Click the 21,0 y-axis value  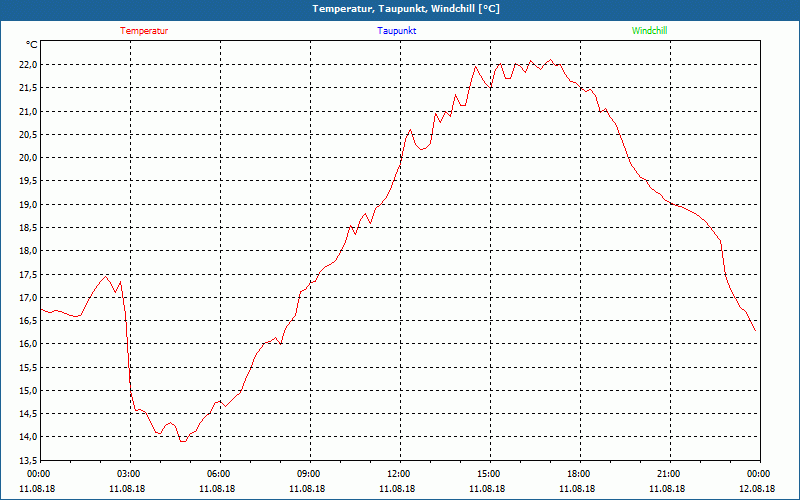point(29,111)
